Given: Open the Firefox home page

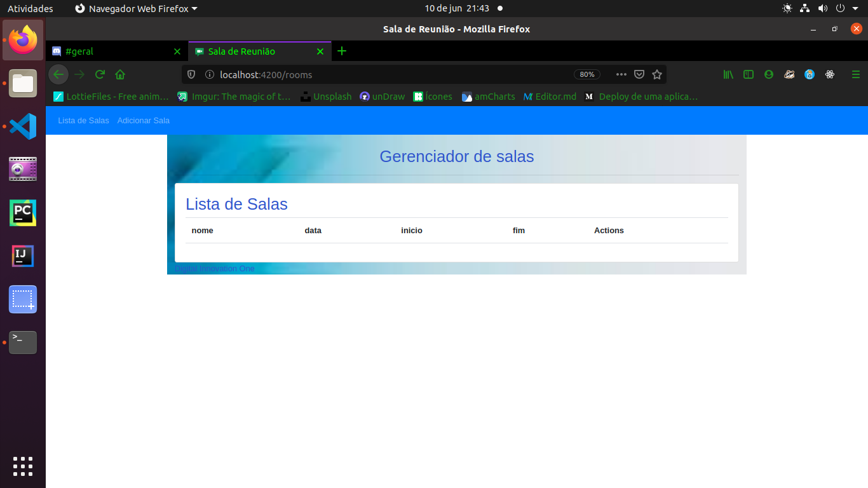Looking at the screenshot, I should click(x=120, y=74).
